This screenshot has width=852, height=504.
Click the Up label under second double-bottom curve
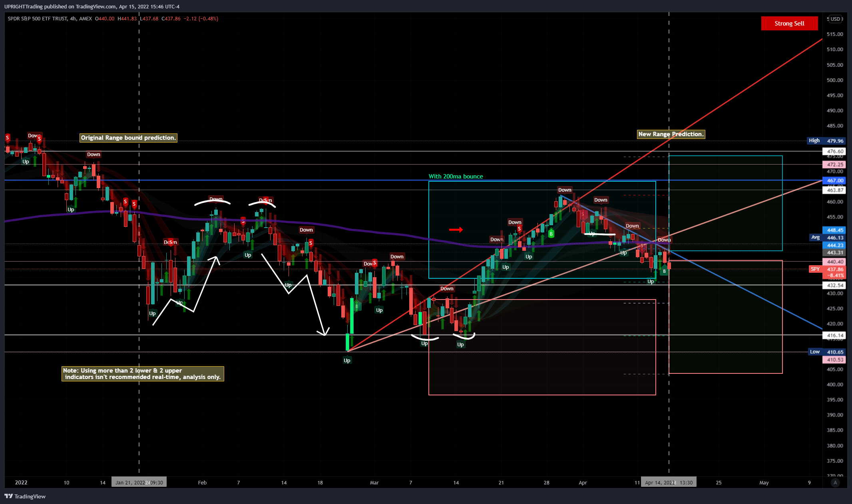tap(460, 344)
